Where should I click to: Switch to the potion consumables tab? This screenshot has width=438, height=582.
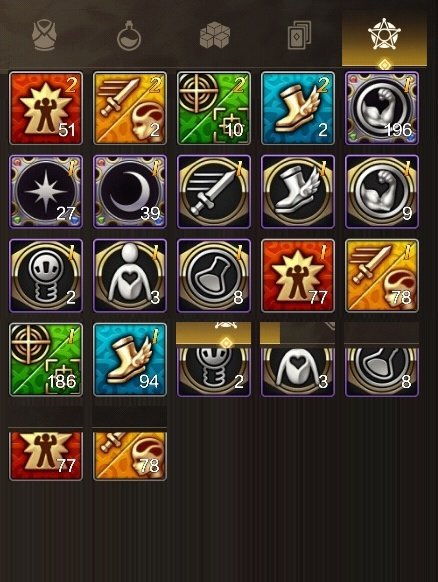click(129, 36)
